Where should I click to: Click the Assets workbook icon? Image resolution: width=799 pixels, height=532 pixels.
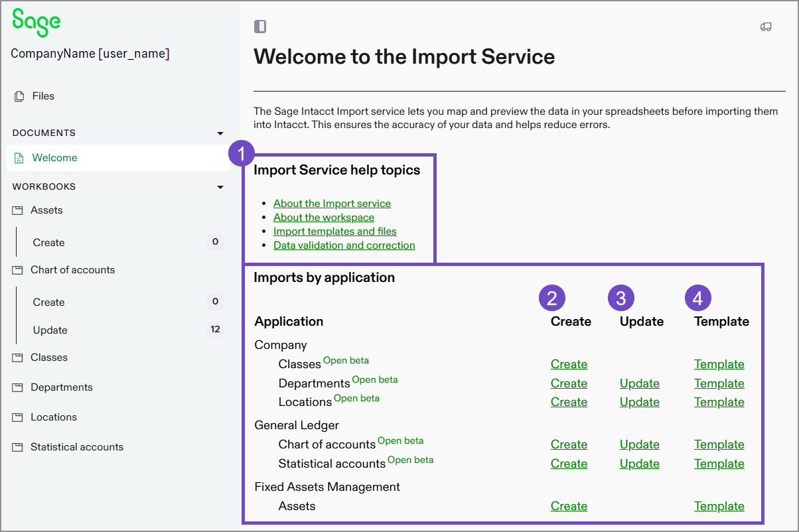pos(18,210)
